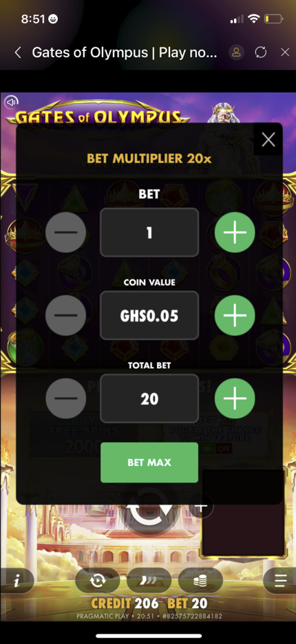Open the coin stack bet icon
296x644 pixels.
point(200,580)
